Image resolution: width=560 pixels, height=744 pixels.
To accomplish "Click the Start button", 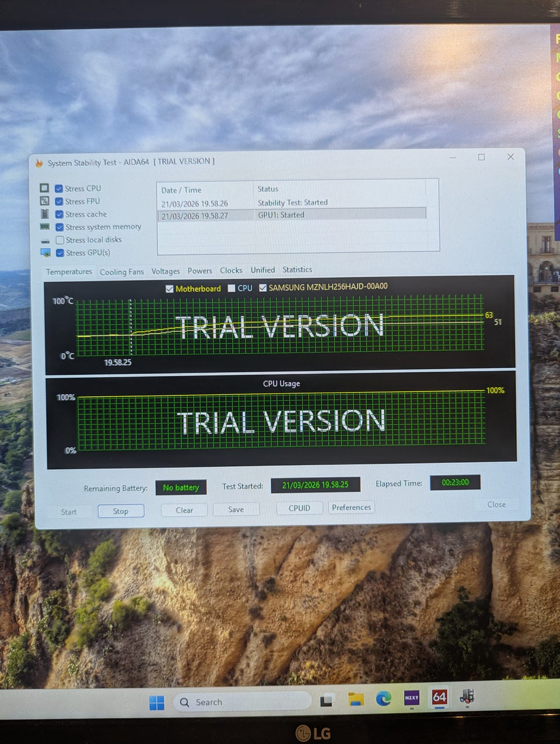I will [69, 512].
